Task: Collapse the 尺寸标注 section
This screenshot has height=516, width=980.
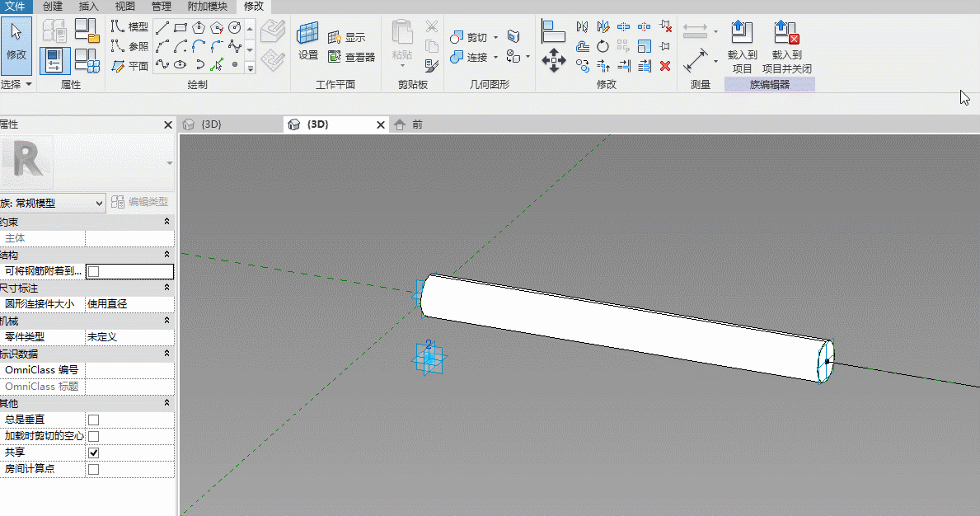Action: (166, 288)
